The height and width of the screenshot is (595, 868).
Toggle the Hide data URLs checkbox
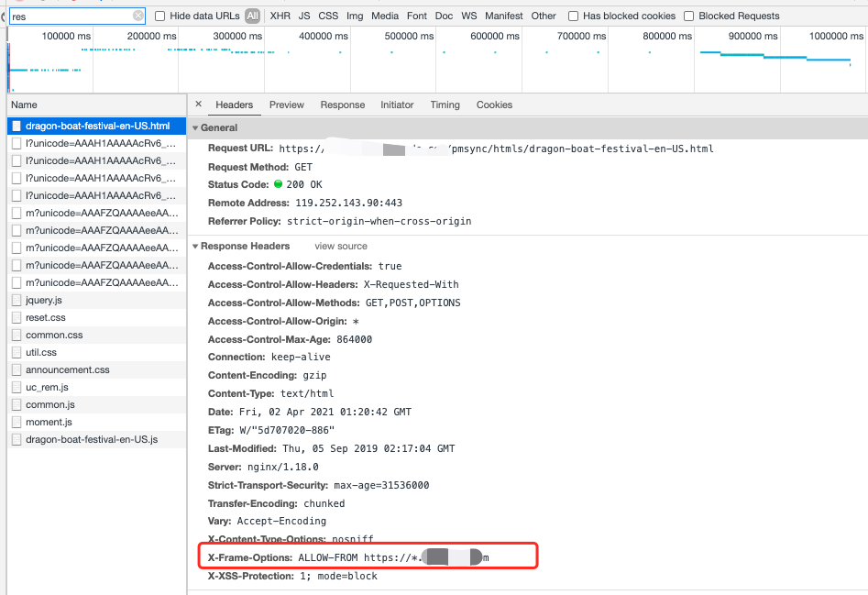pyautogui.click(x=160, y=17)
